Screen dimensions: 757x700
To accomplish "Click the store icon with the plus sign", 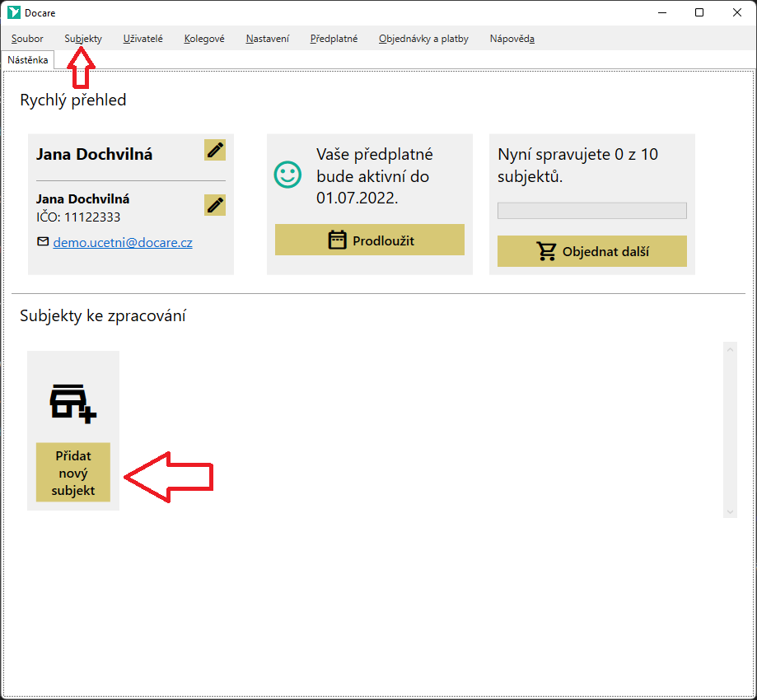I will [x=73, y=404].
